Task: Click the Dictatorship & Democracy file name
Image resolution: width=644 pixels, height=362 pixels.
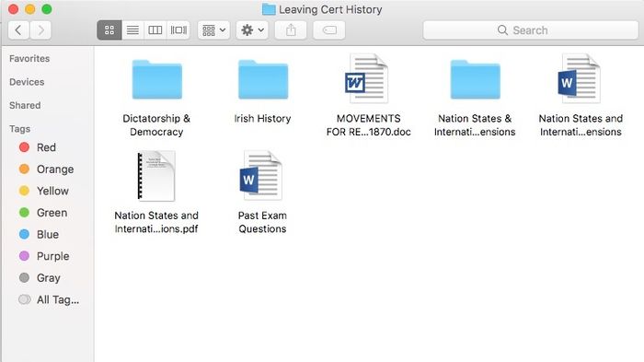Action: (x=156, y=125)
